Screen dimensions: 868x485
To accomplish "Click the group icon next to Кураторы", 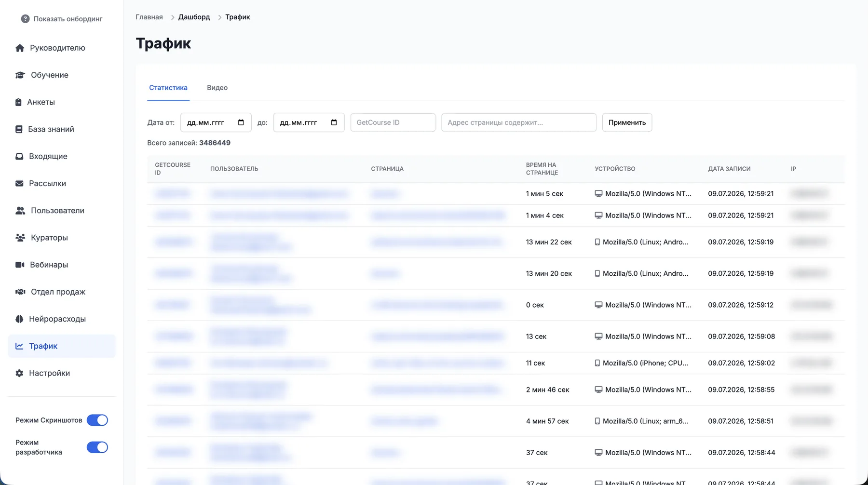I will click(20, 238).
